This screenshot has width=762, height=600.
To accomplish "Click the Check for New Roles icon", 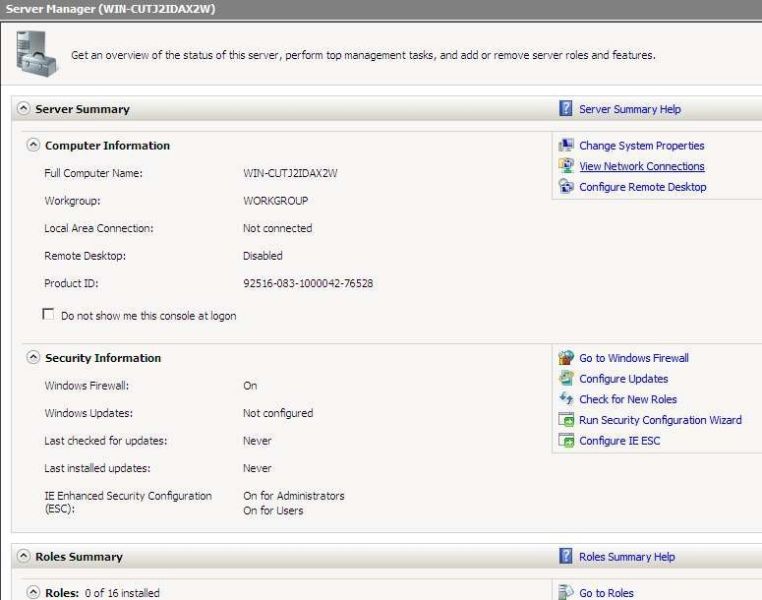I will click(566, 399).
